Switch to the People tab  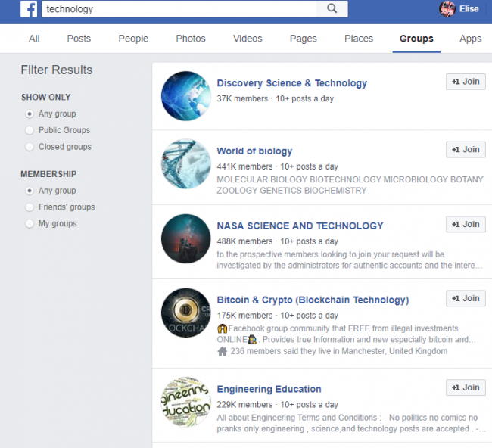click(133, 39)
